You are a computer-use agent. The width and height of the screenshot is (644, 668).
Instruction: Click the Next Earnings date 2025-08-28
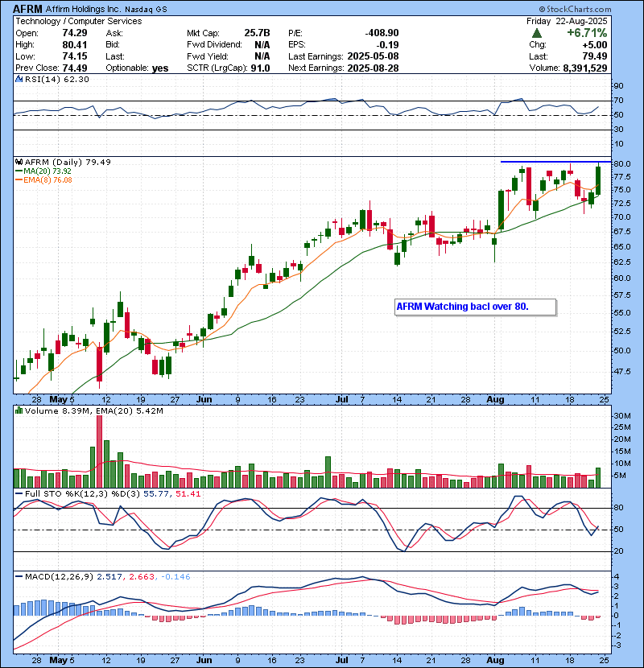click(373, 68)
